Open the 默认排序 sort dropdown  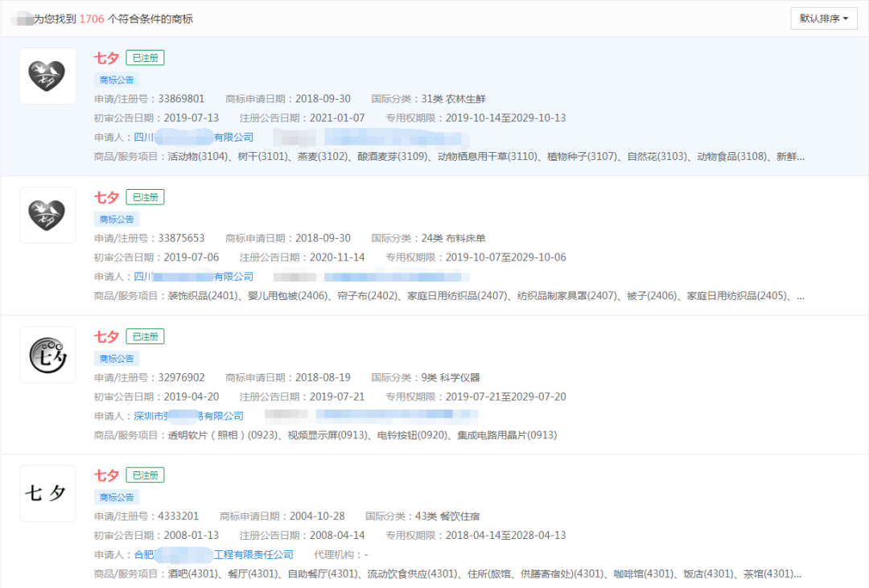point(824,19)
